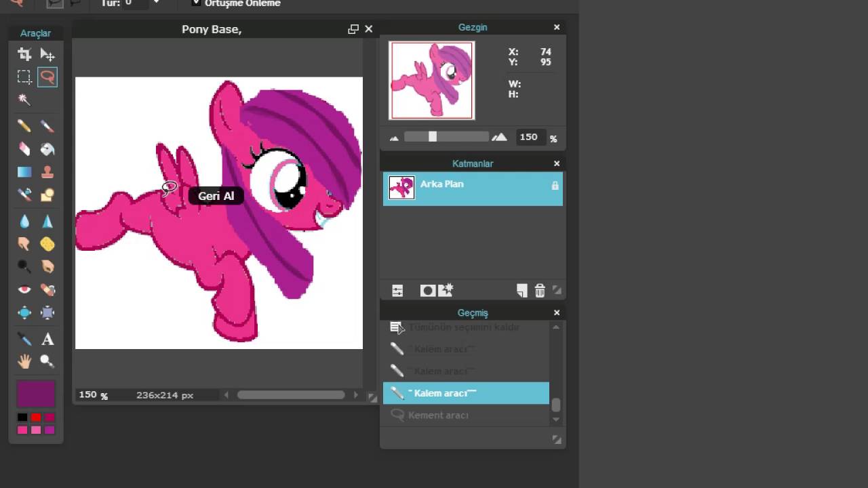This screenshot has height=488, width=868.
Task: Select the Sharpen tool
Action: pos(47,221)
